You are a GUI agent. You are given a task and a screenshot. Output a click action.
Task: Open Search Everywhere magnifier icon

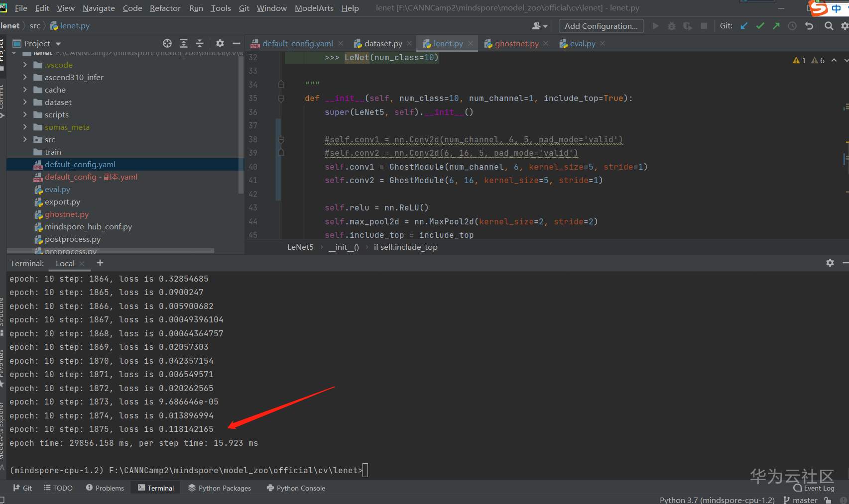[x=829, y=26]
